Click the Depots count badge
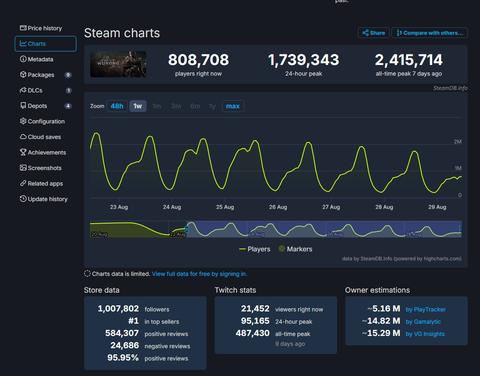 68,106
